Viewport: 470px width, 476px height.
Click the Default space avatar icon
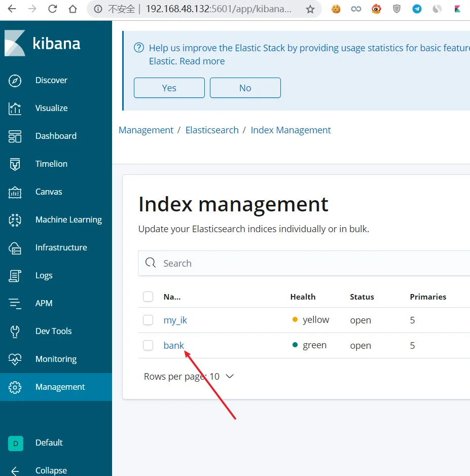pos(16,443)
